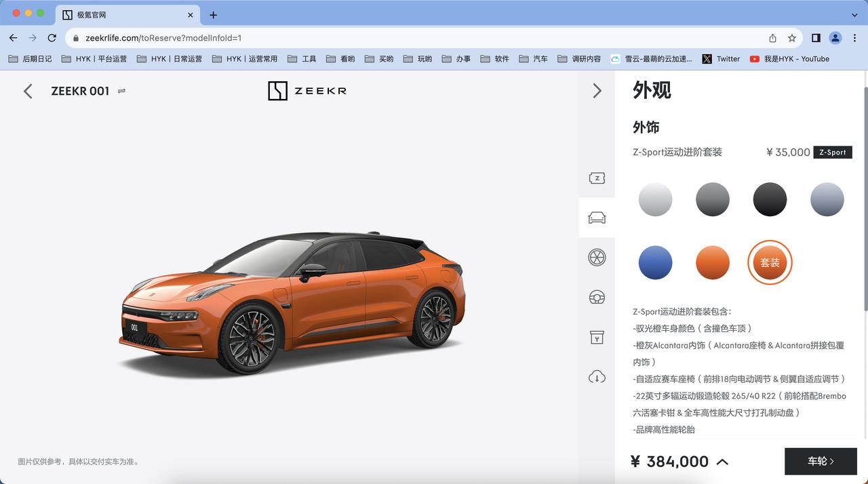Open Chrome three-dot menu

(854, 38)
